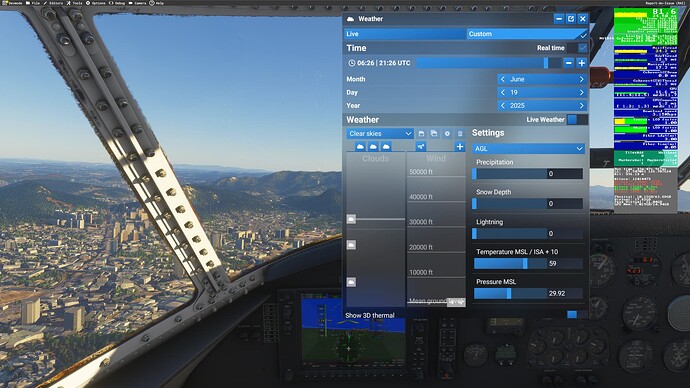Screen dimensions: 690x388
Task: Click the Precipitation value field
Action: [x=565, y=174]
